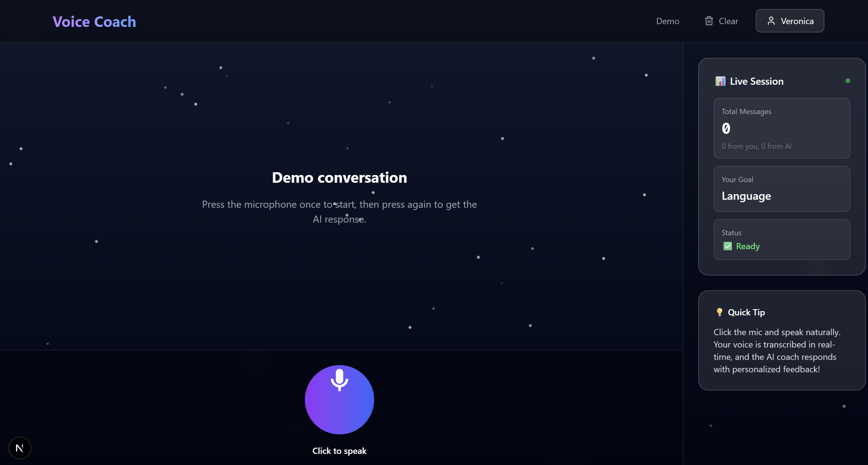Open the Demo menu item
Image resolution: width=868 pixels, height=465 pixels.
click(x=668, y=21)
